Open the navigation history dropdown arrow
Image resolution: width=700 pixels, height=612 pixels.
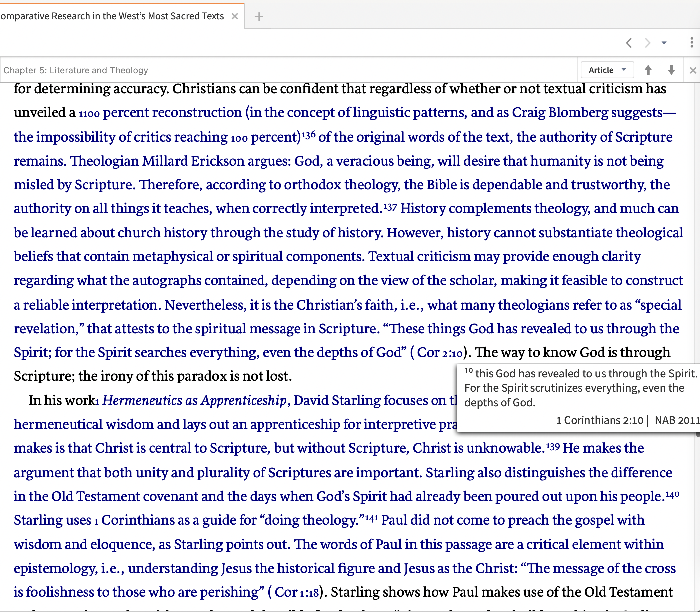click(x=664, y=43)
